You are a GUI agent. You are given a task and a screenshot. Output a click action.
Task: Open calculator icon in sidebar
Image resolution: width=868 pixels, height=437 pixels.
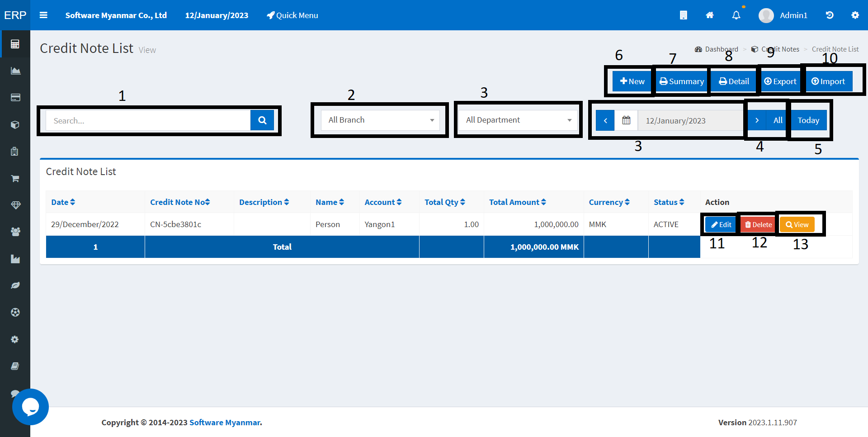[x=15, y=44]
